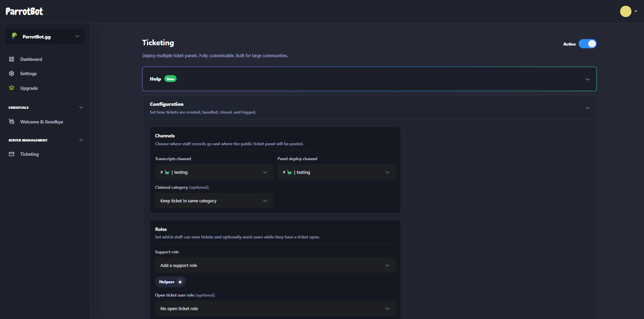This screenshot has width=644, height=319.
Task: Open the Ticketing module
Action: pos(29,154)
